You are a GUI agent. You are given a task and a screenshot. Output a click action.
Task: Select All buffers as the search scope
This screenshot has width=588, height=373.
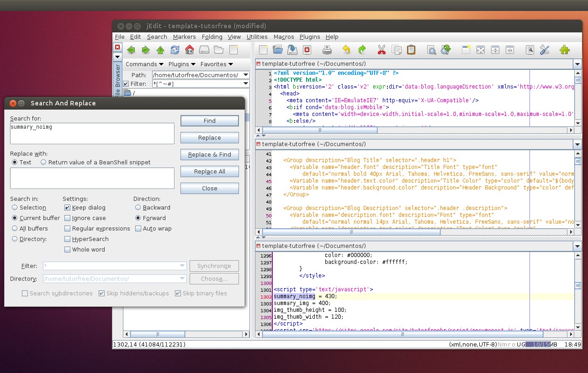pos(30,228)
